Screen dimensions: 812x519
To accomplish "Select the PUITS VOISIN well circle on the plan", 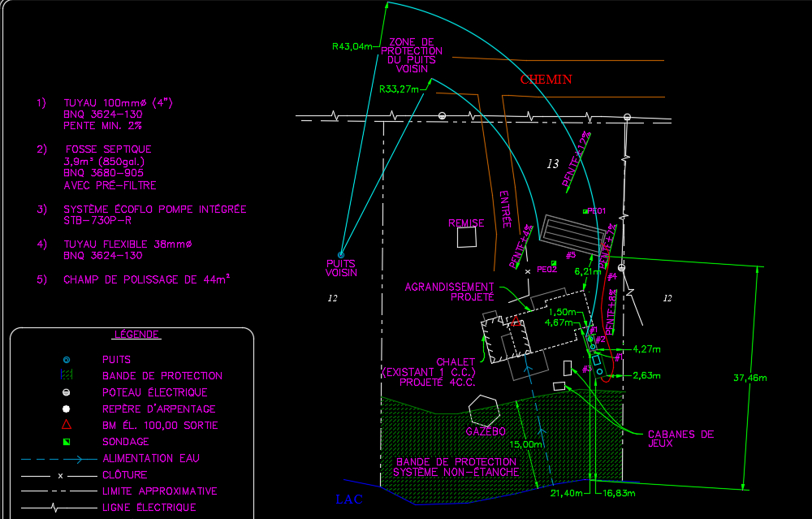I will coord(341,254).
